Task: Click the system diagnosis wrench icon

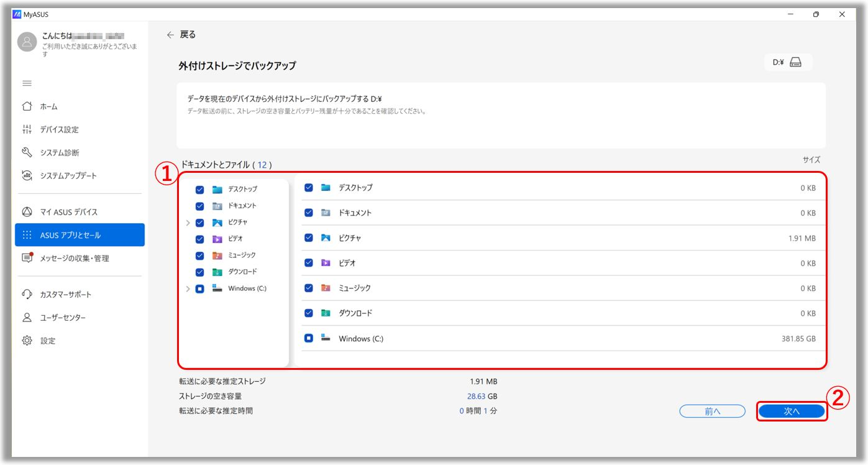Action: pyautogui.click(x=27, y=152)
